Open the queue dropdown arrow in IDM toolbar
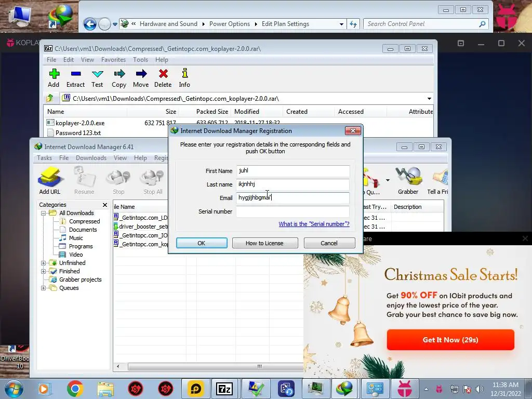532x399 pixels. [388, 180]
